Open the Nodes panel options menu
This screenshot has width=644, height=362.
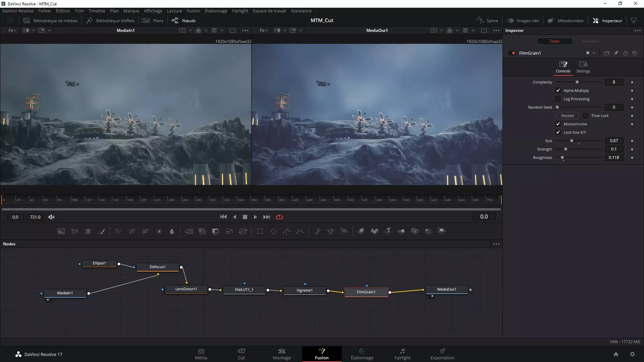coord(496,244)
